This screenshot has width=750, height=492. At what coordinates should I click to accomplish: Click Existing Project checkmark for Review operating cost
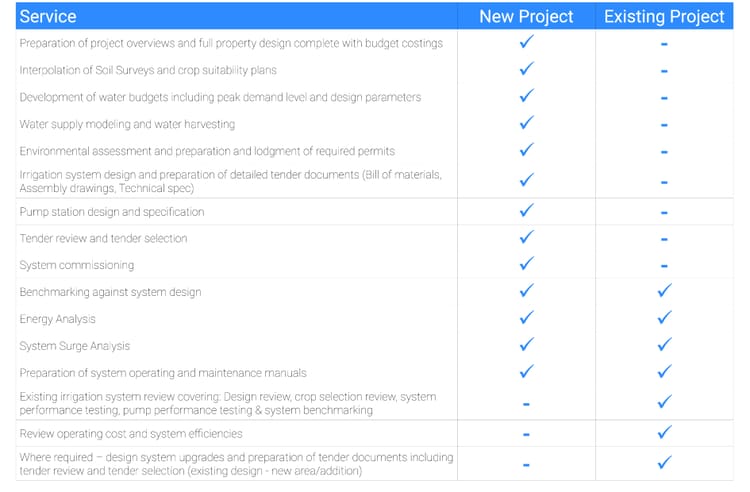[x=664, y=433]
